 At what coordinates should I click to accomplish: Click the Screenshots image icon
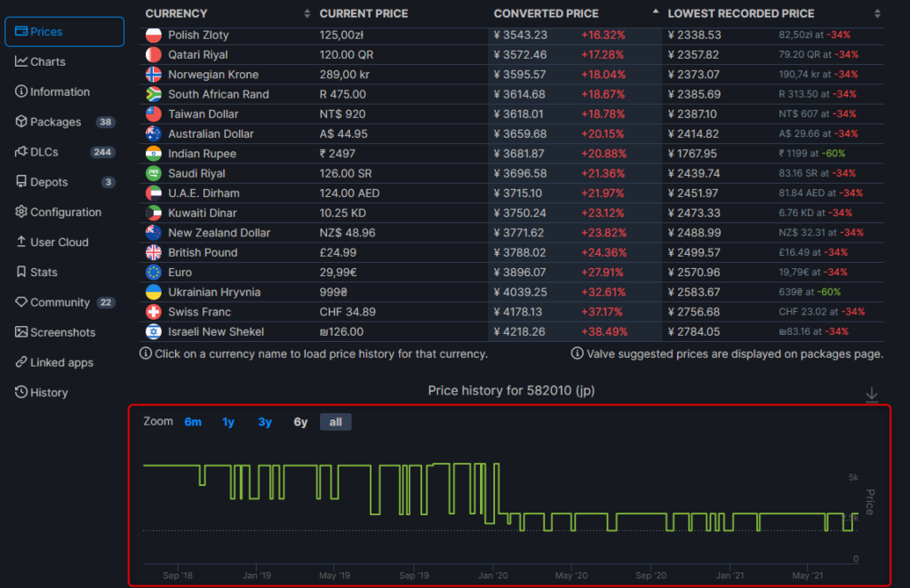[x=21, y=332]
